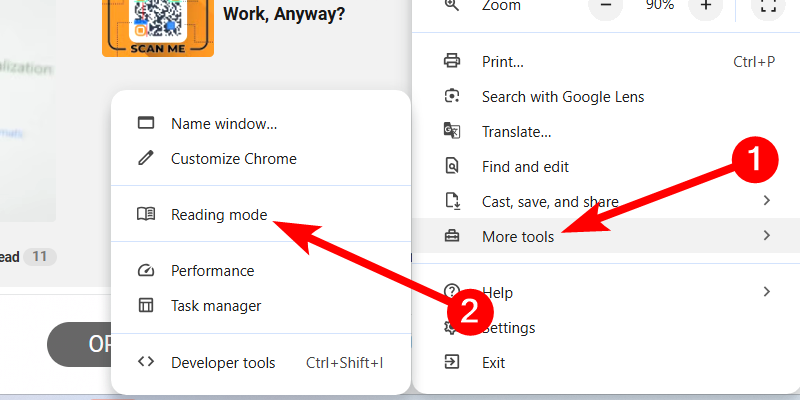This screenshot has width=800, height=400.
Task: Click the printer icon beside Print
Action: [x=452, y=62]
